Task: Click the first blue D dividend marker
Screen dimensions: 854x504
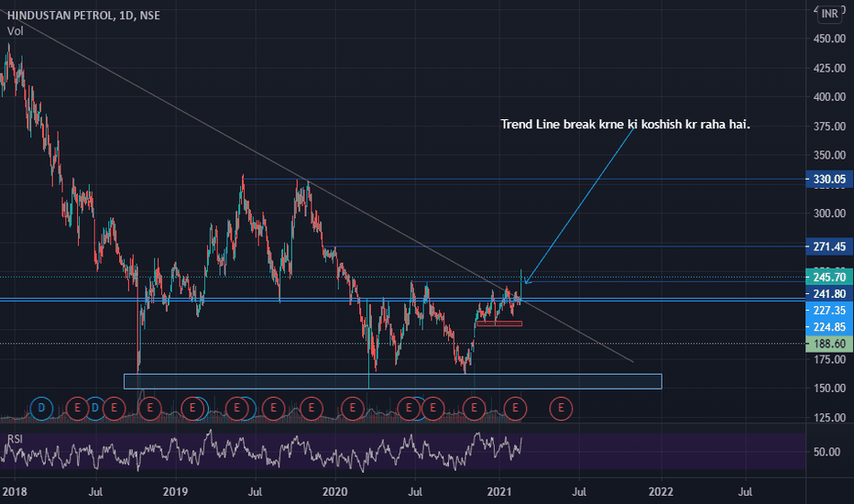Action: click(x=41, y=408)
